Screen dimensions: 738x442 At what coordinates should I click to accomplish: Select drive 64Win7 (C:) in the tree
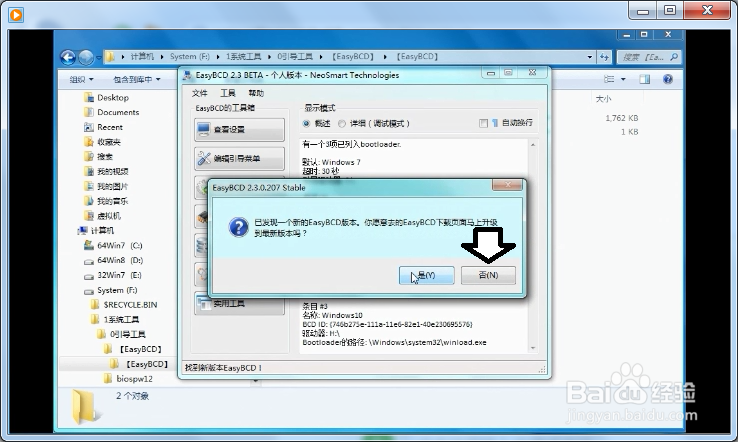click(x=120, y=245)
